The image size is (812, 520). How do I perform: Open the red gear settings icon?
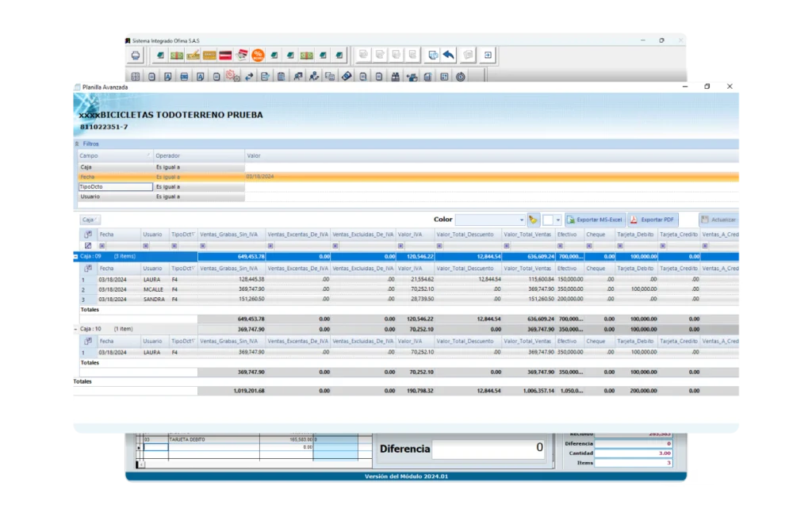point(232,77)
